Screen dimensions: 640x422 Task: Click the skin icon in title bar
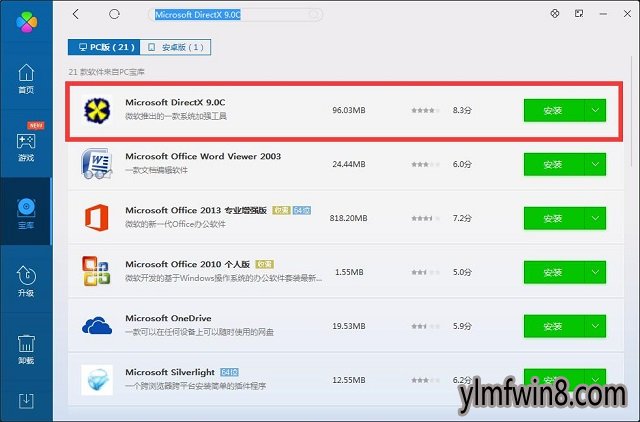[555, 13]
